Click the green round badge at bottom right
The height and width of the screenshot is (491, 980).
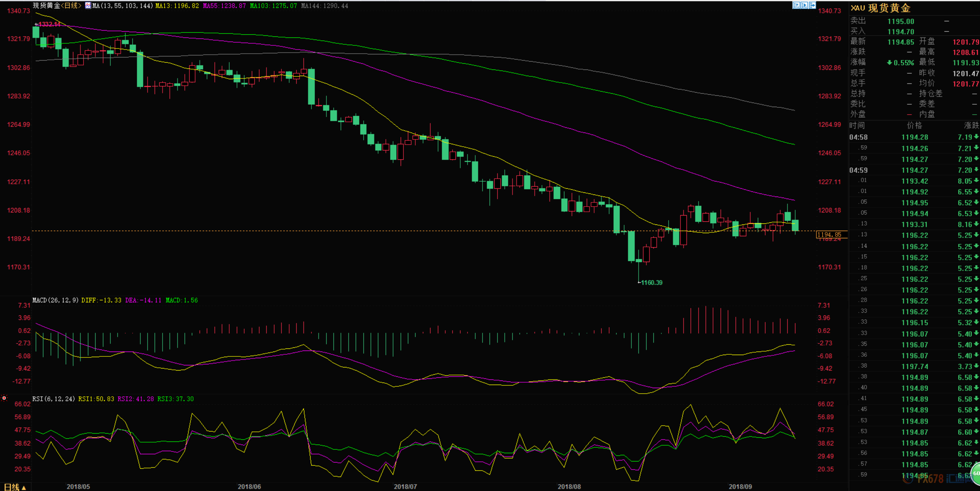976,473
